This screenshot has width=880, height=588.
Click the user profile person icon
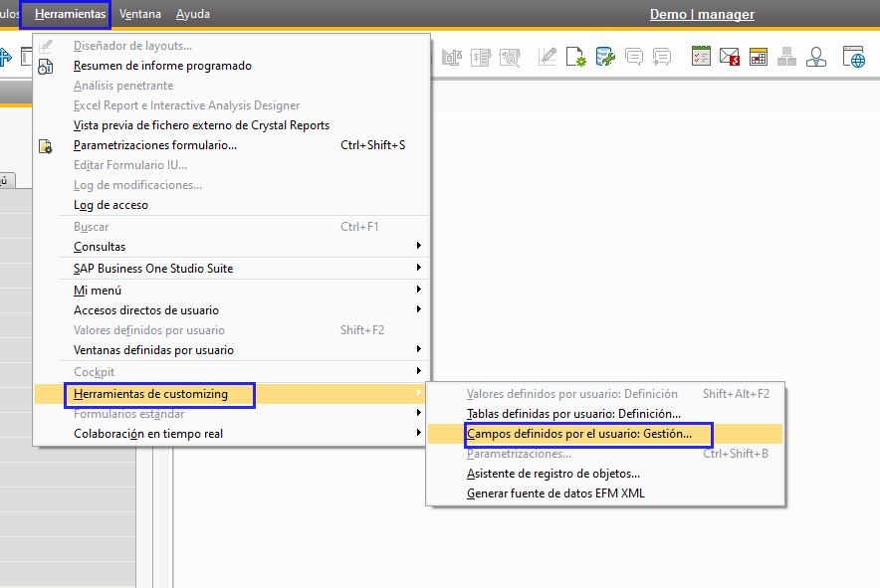(816, 57)
